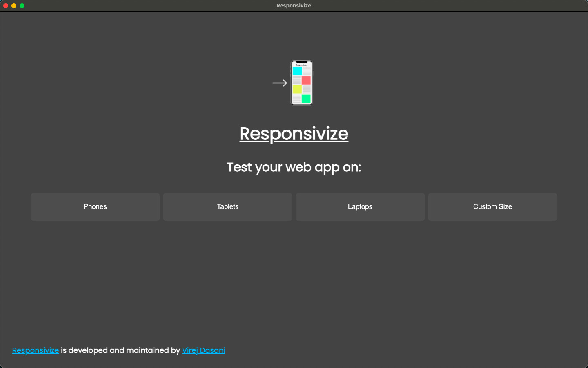Viewport: 588px width, 368px height.
Task: Open the Phones device category
Action: 95,207
